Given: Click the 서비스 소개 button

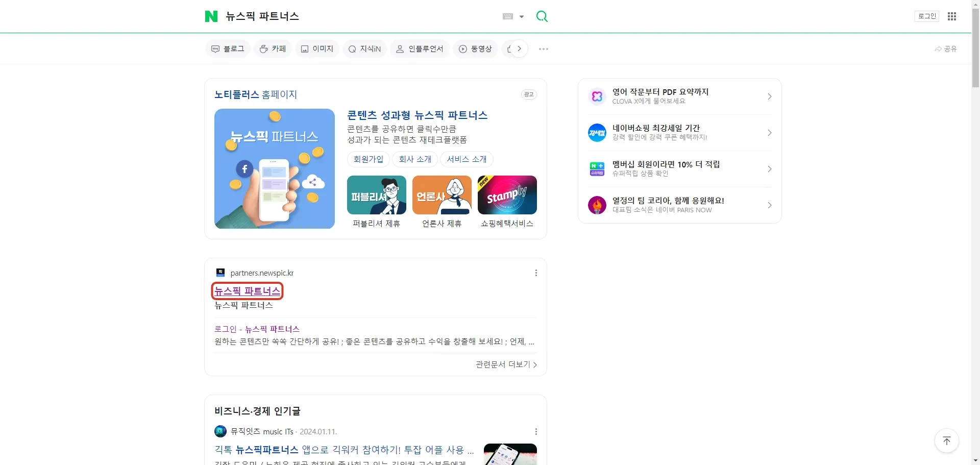Looking at the screenshot, I should [467, 159].
